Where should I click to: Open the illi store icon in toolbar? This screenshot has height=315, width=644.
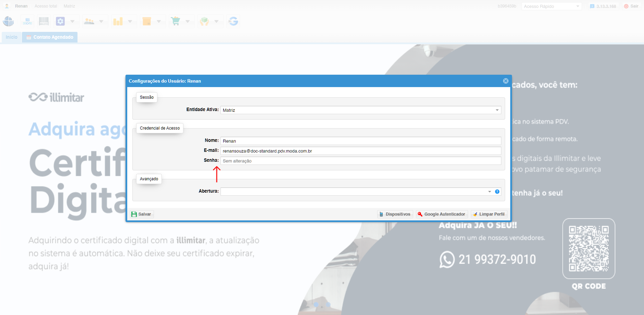27,21
